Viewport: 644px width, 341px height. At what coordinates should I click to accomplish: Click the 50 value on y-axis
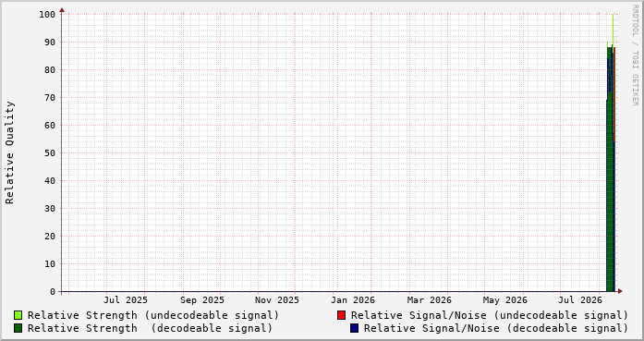pos(50,153)
